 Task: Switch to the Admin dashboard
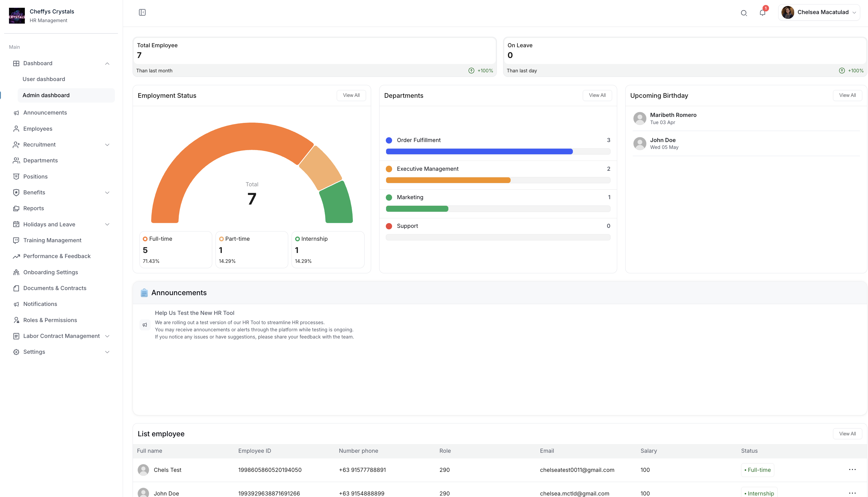pyautogui.click(x=46, y=95)
